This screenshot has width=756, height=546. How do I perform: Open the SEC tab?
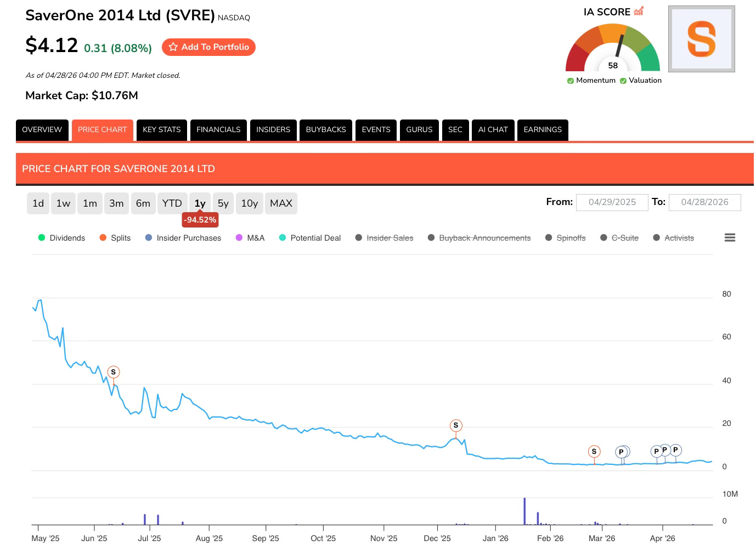pos(455,130)
